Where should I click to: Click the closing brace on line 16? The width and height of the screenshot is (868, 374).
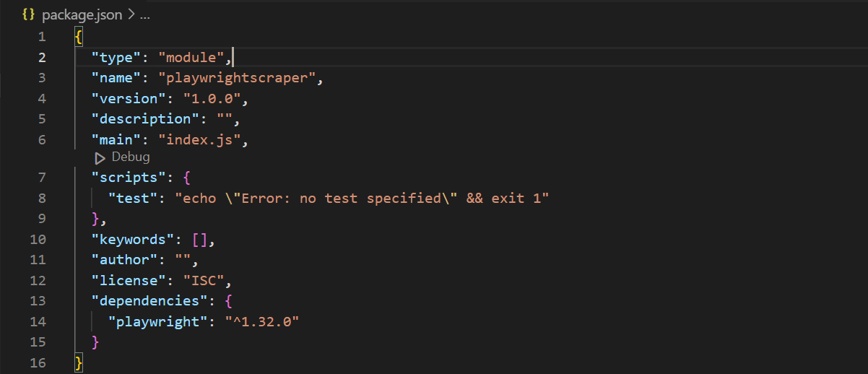tap(79, 362)
